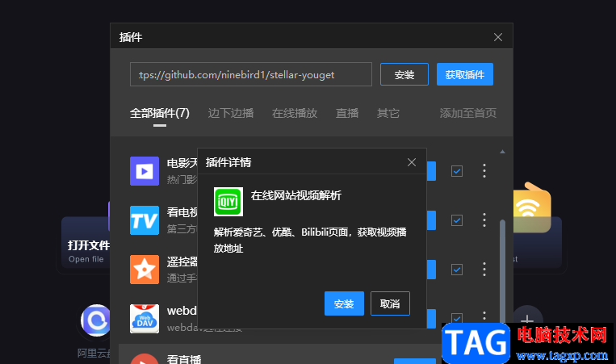This screenshot has width=616, height=364.
Task: Confirm 安装 in the 插件详情 dialog
Action: [x=344, y=303]
